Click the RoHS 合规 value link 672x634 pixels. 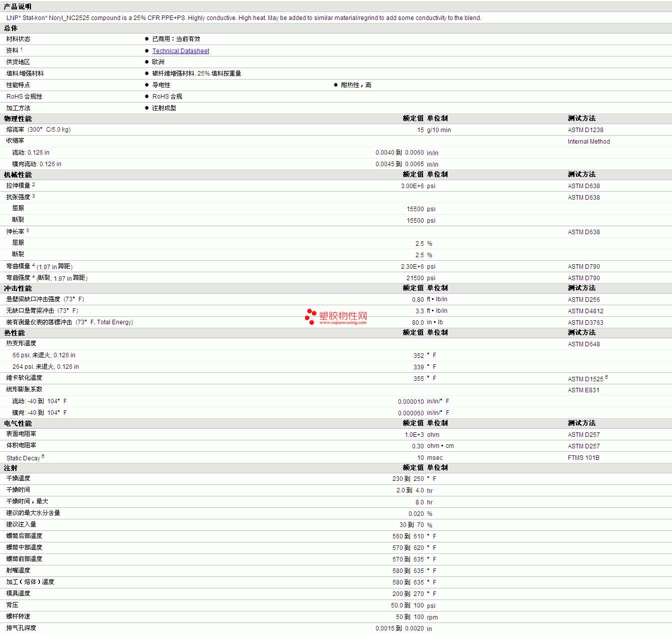(x=167, y=97)
